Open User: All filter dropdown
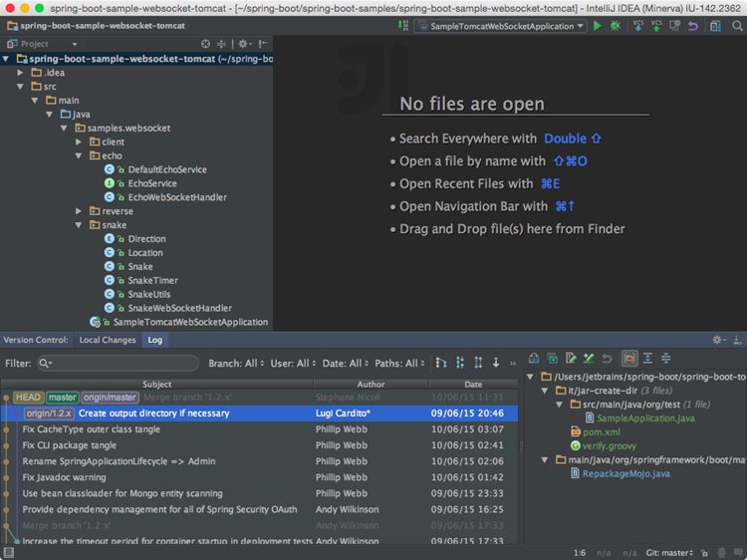 [293, 364]
